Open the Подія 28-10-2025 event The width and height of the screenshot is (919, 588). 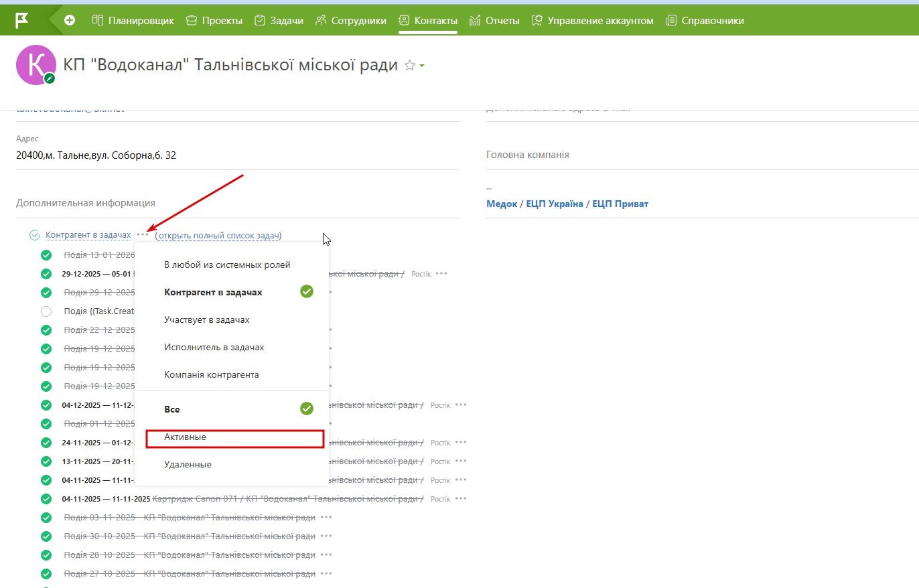click(x=190, y=555)
